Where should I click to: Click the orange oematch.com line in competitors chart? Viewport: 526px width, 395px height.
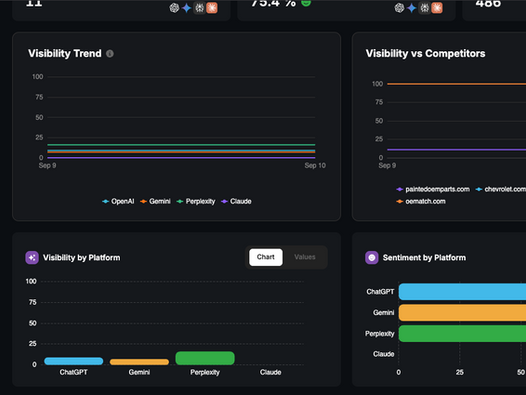457,84
